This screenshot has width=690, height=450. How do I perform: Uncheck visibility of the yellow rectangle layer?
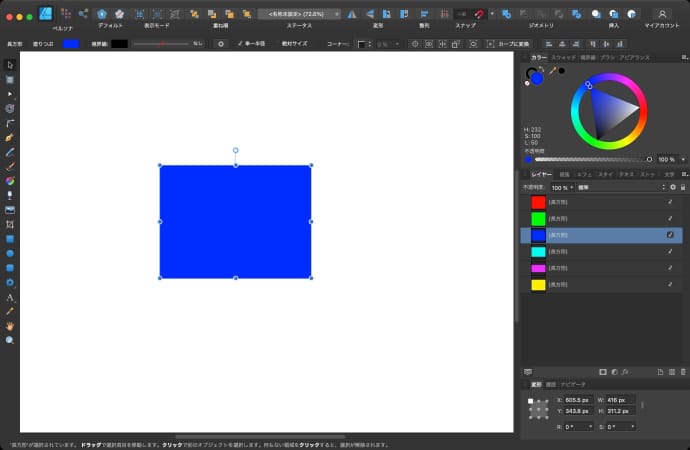[670, 285]
